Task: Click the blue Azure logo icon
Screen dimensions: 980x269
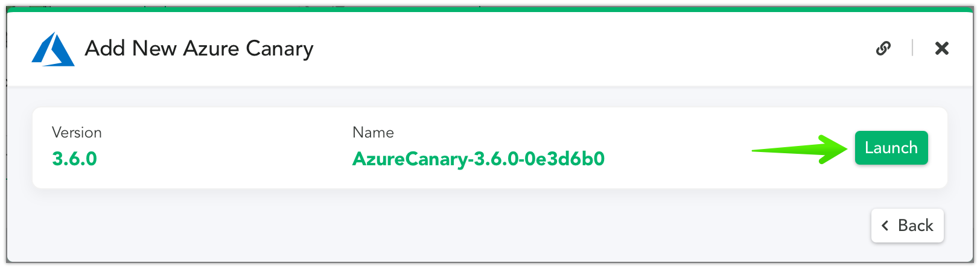Action: (x=53, y=49)
